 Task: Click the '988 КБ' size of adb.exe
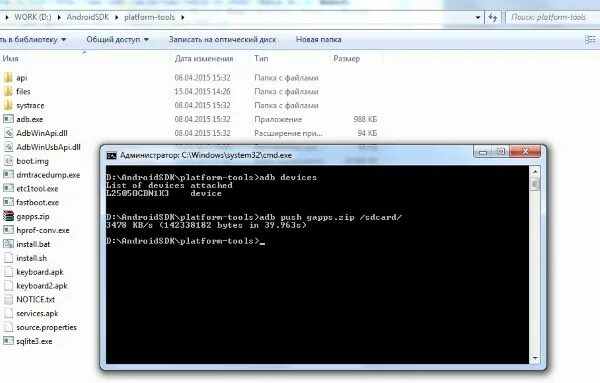[x=365, y=119]
